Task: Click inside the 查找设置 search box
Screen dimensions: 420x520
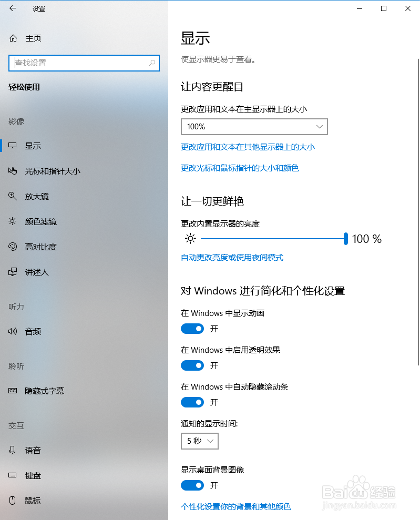Action: click(x=84, y=63)
